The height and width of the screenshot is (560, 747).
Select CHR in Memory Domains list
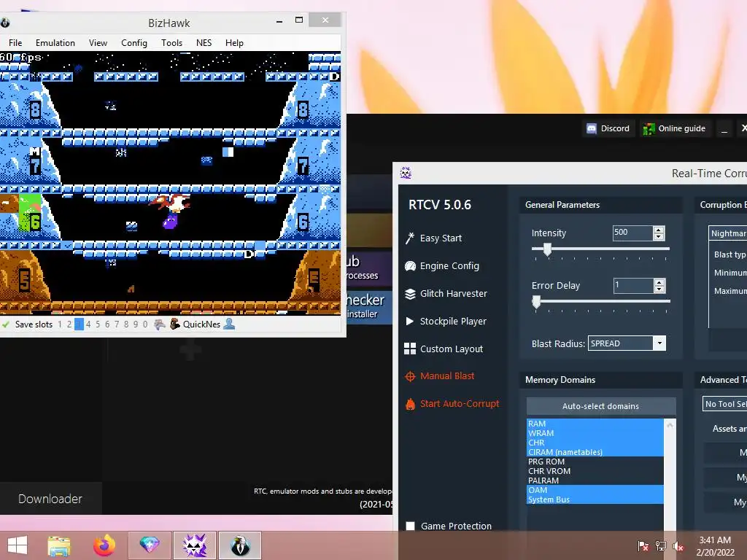[595, 443]
